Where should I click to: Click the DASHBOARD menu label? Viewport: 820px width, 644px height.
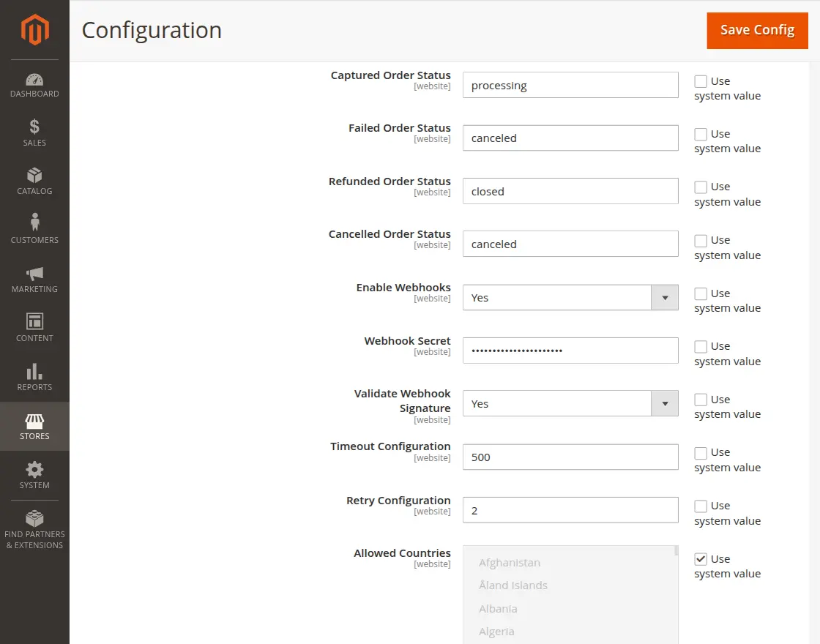click(34, 94)
